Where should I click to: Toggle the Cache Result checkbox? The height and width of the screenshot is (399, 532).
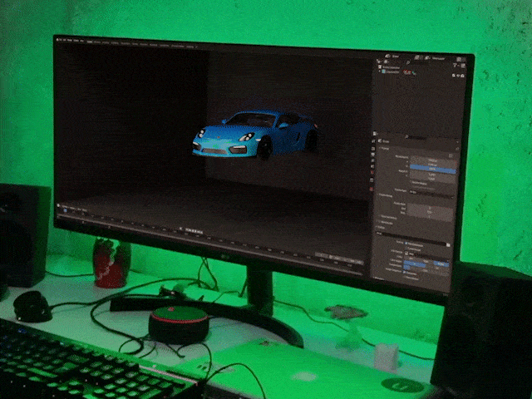point(406,249)
